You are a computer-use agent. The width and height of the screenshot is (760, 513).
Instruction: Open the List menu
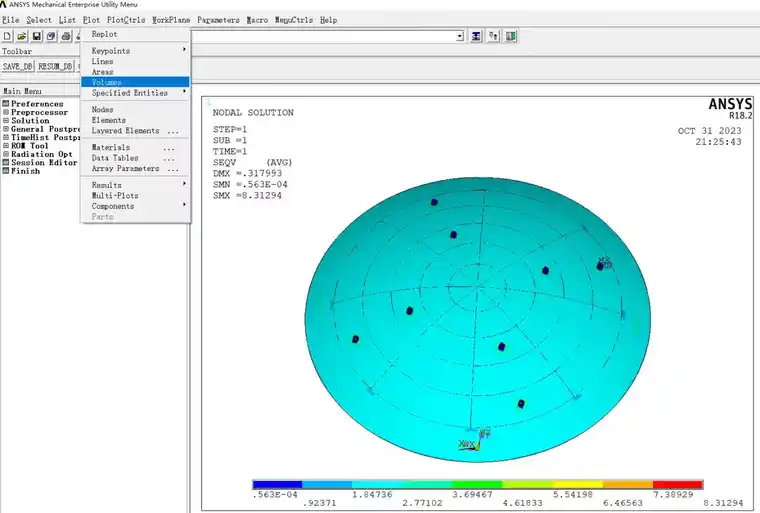click(x=67, y=20)
